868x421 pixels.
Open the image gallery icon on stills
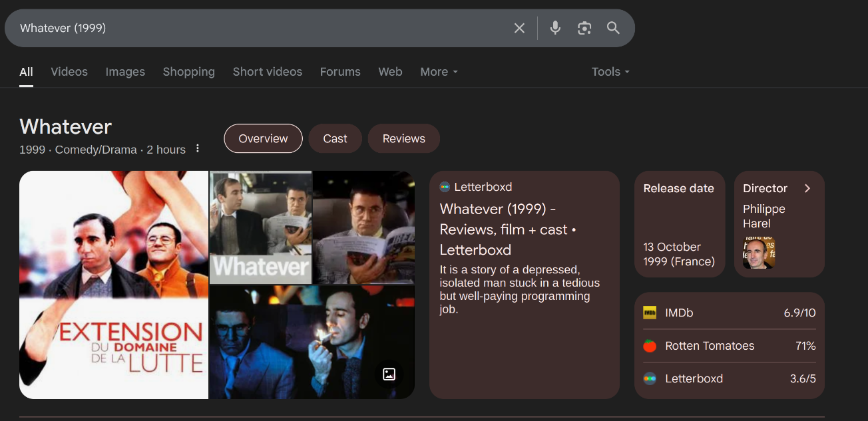tap(389, 374)
